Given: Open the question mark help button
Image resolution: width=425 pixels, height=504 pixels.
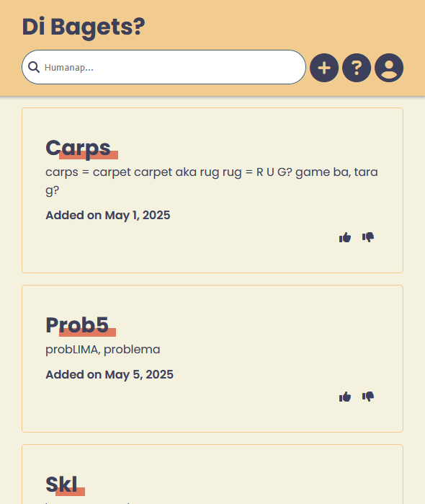Looking at the screenshot, I should 357,68.
